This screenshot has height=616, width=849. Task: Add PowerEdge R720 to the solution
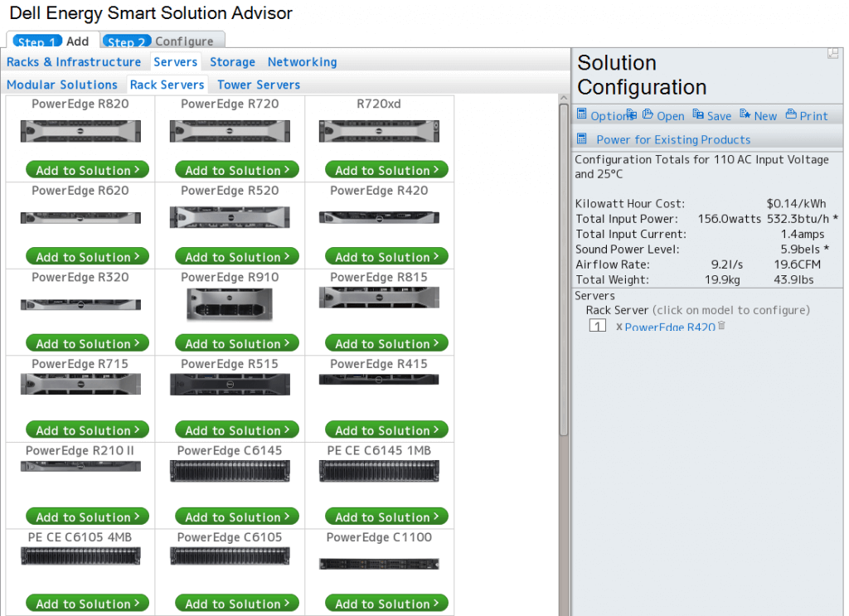pos(237,170)
